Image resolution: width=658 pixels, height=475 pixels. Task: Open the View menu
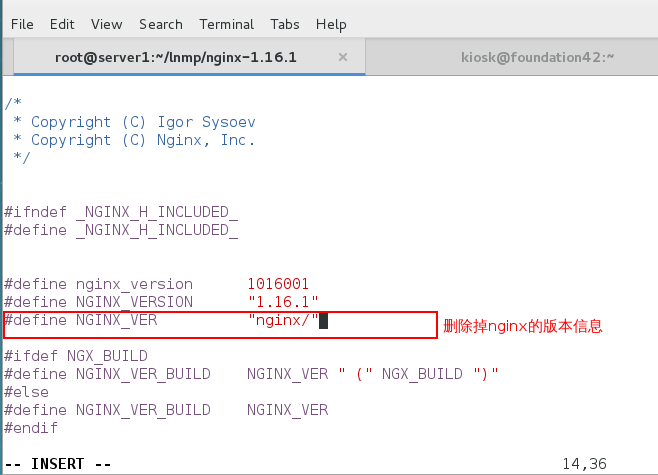tap(107, 24)
